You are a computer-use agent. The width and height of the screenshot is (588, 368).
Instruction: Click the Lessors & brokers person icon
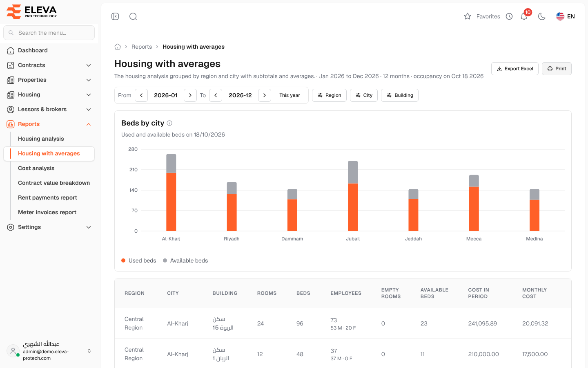coord(11,109)
